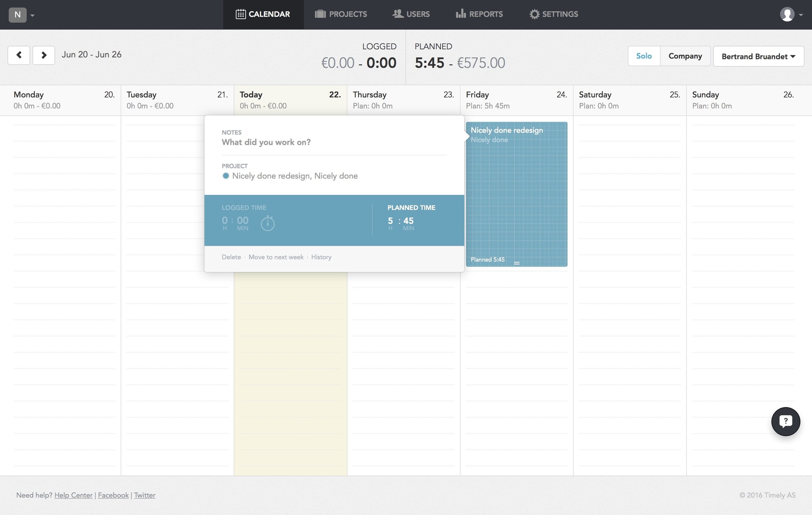812x515 pixels.
Task: Open the entry History link
Action: (x=321, y=257)
